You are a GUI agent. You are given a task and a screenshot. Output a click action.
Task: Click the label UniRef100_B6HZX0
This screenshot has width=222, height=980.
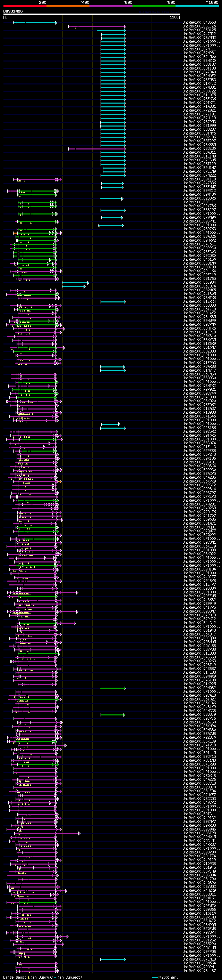pyautogui.click(x=199, y=61)
